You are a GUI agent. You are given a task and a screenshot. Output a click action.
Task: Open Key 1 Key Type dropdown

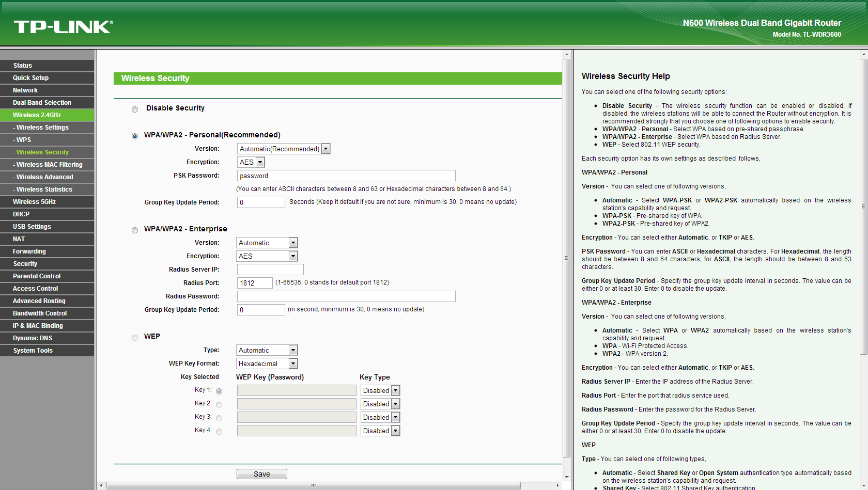click(x=380, y=390)
